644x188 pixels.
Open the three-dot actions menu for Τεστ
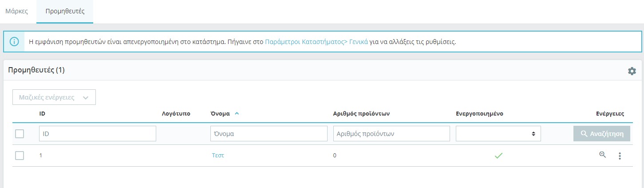click(x=620, y=156)
